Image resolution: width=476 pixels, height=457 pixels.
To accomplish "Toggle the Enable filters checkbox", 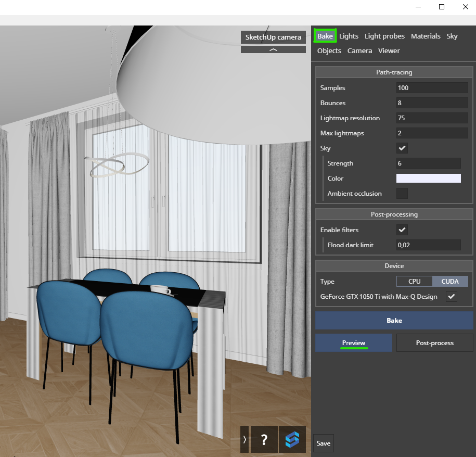I will [x=402, y=230].
